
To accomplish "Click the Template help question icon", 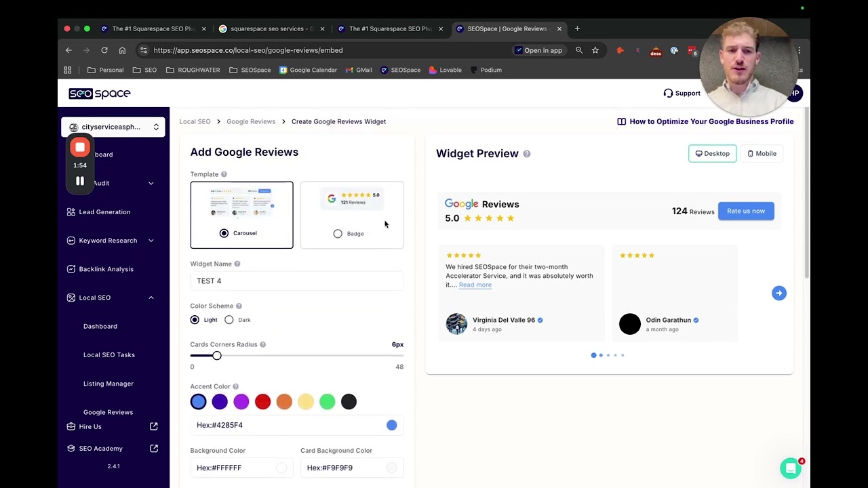I will point(224,174).
